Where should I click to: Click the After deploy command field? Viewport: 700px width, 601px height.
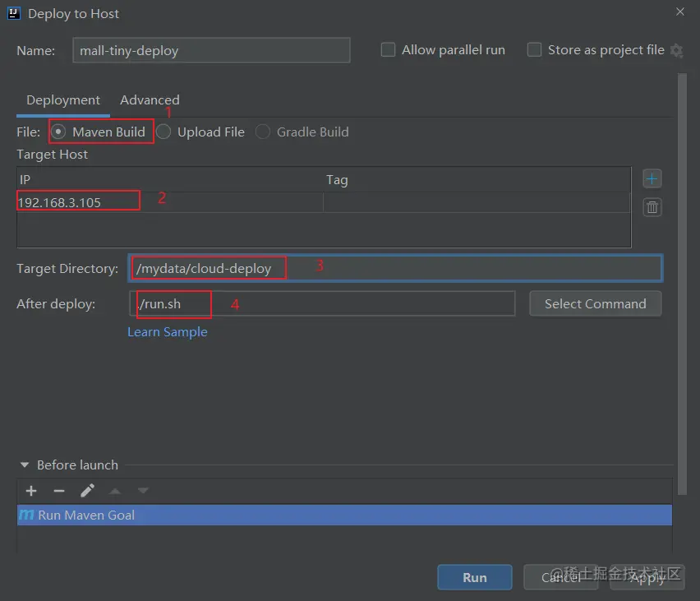(322, 304)
